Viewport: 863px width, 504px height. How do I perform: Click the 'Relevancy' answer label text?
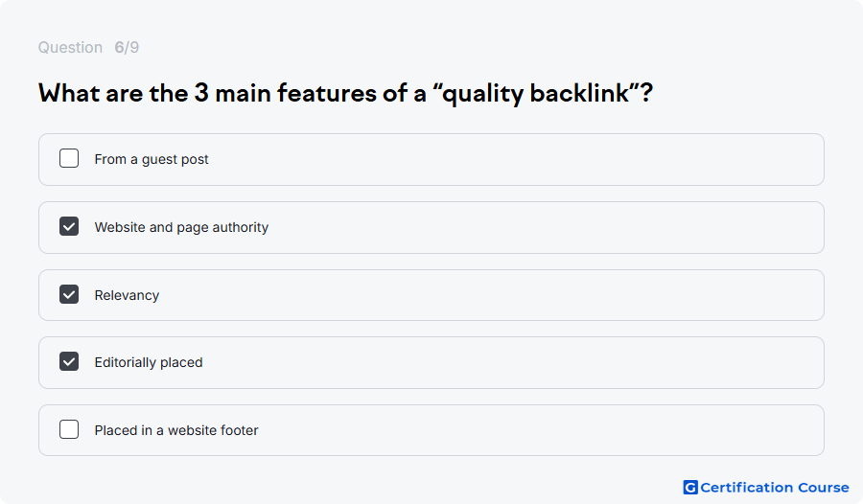128,295
